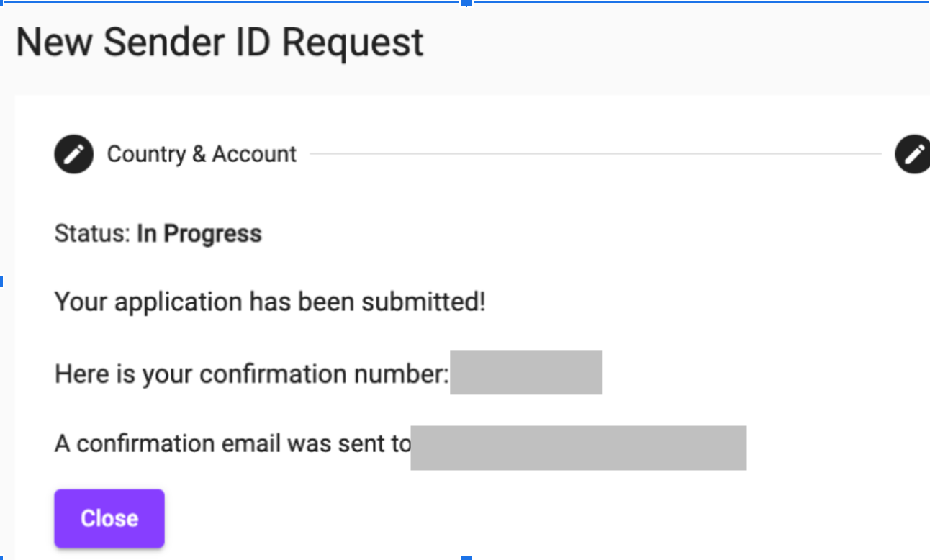Click the application has been submitted message
Screen dimensions: 930x560
click(x=270, y=302)
